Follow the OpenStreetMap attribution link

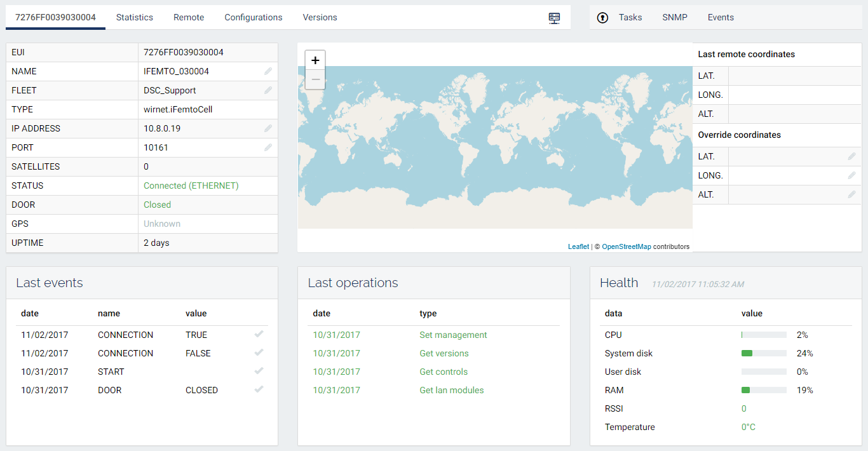626,246
